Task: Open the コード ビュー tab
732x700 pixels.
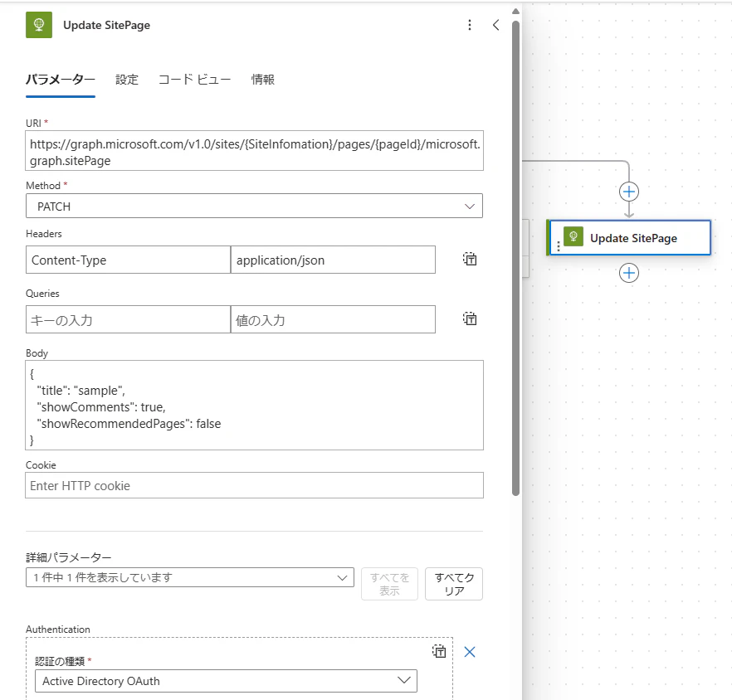Action: coord(195,80)
